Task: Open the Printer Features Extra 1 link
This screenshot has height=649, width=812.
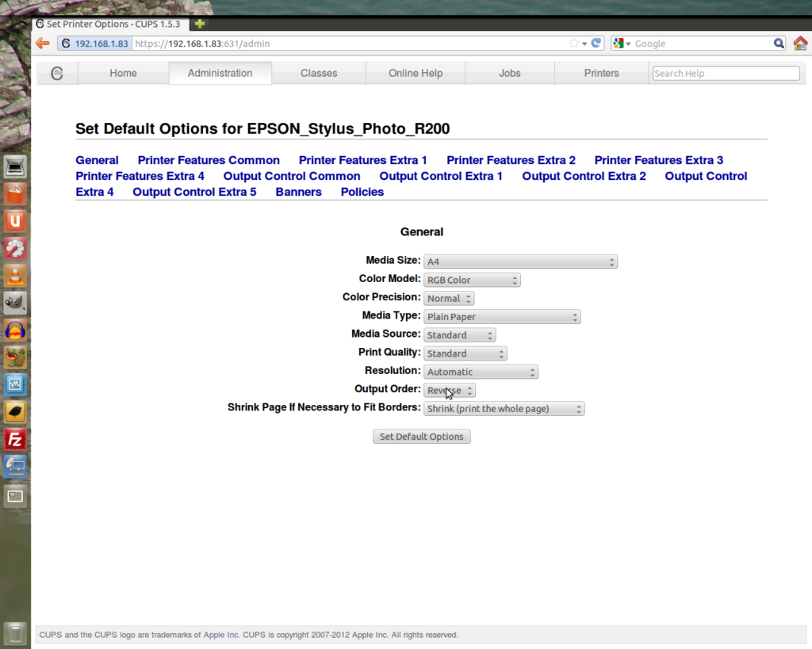Action: click(363, 160)
